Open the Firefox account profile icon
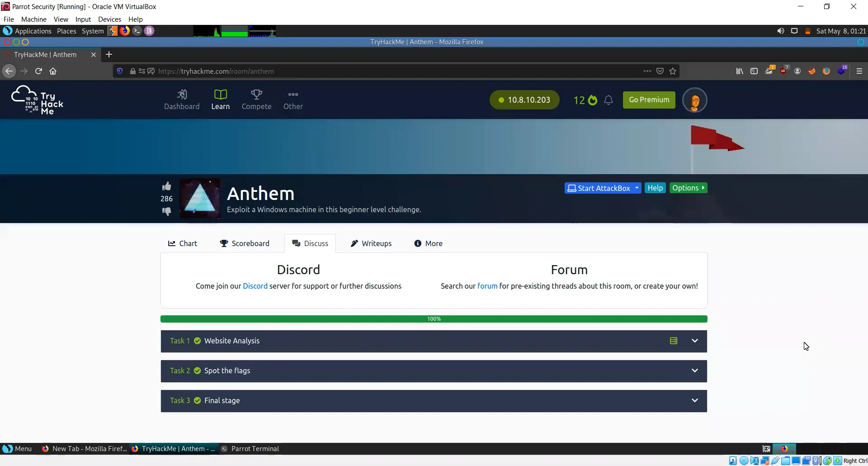This screenshot has width=868, height=466. click(x=797, y=71)
